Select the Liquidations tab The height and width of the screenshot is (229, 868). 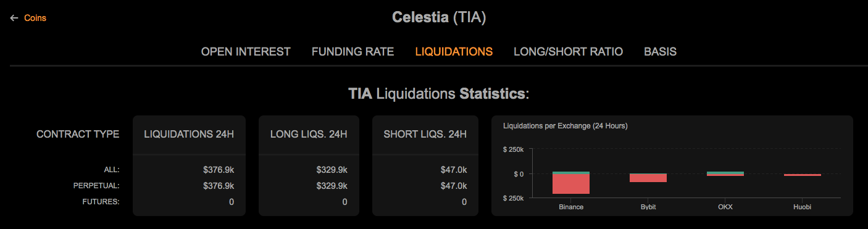(x=454, y=52)
